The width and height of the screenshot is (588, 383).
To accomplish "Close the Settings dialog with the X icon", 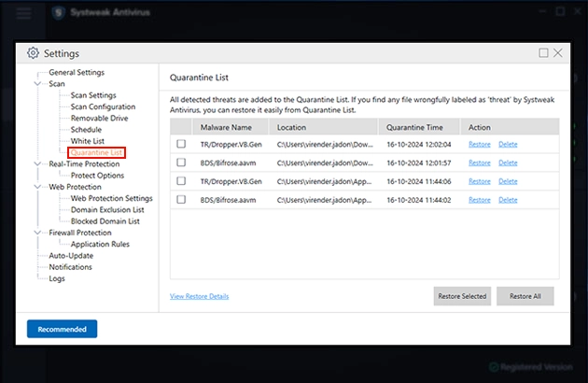I will coord(559,53).
